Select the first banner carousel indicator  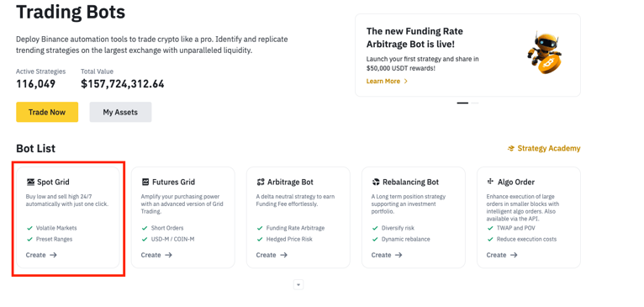coord(462,103)
